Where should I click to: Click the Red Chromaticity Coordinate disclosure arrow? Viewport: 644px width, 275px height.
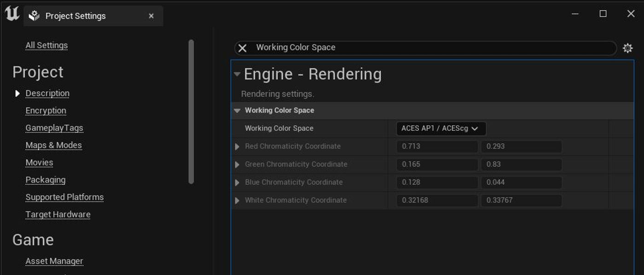pos(237,146)
